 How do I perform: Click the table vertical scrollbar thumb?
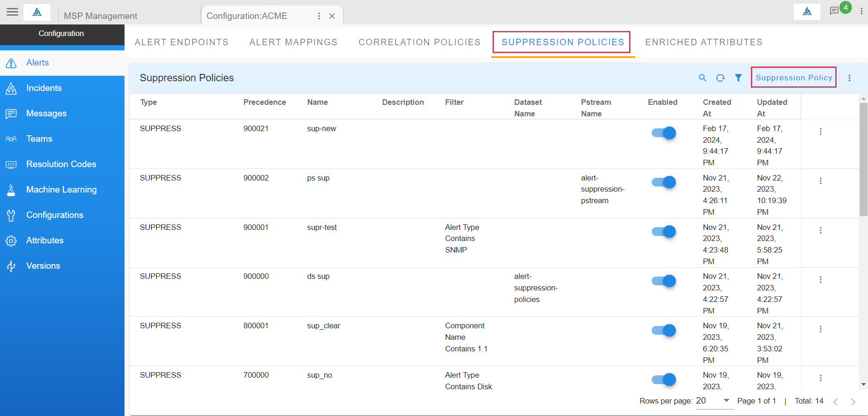[863, 159]
